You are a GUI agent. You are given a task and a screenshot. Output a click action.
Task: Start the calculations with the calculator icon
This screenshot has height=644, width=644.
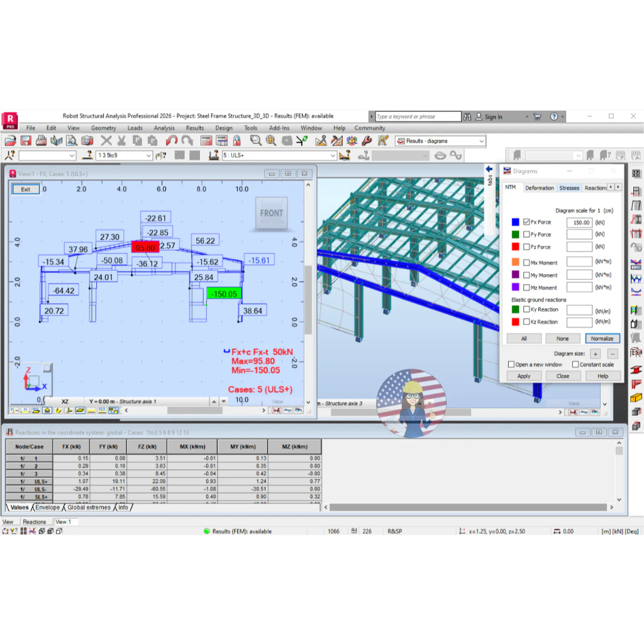tap(206, 141)
